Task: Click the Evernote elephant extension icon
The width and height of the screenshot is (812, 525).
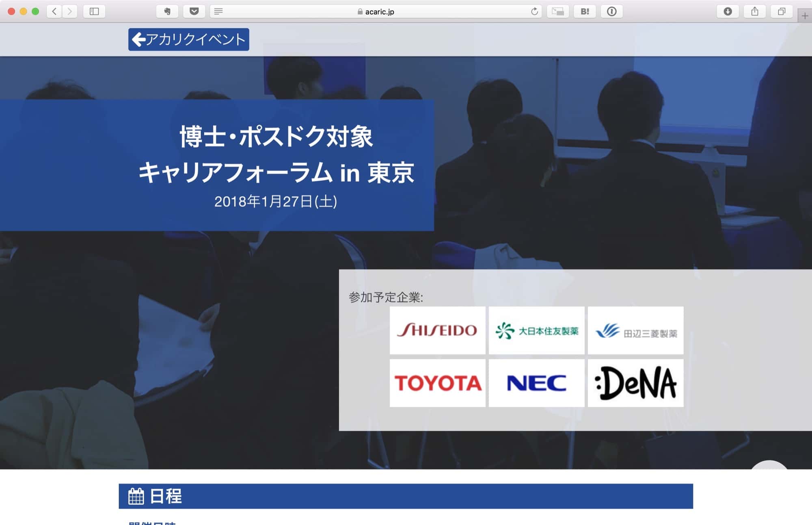Action: point(167,11)
